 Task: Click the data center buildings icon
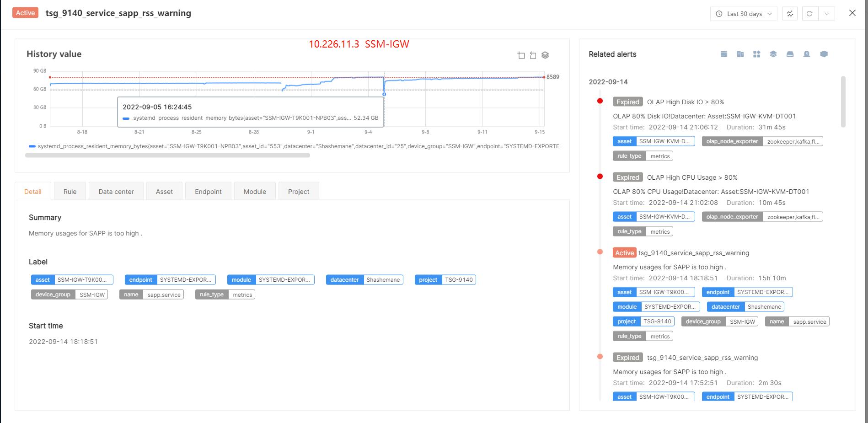[740, 54]
